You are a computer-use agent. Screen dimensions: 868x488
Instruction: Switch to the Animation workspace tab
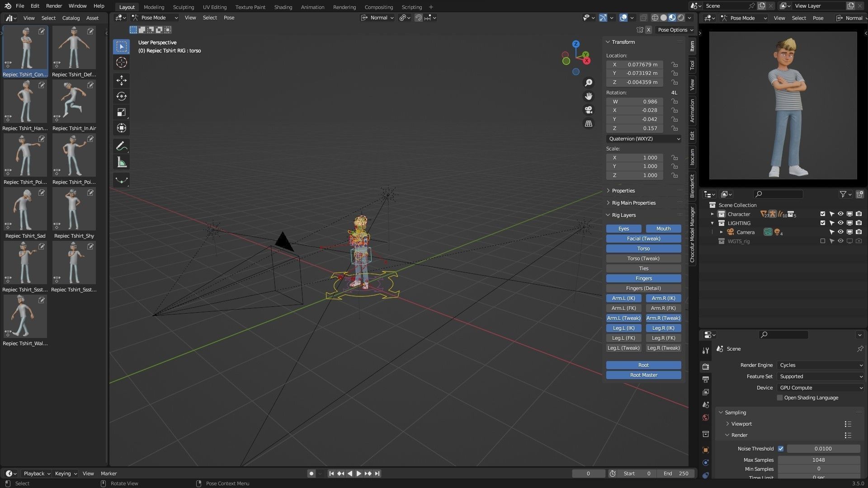(x=312, y=7)
